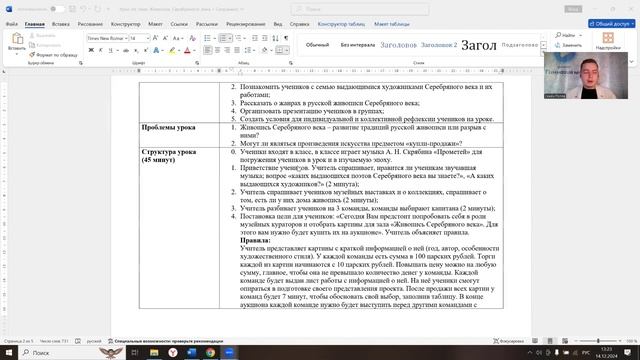Switch to the Конструктор таблиц tab
Screen dimensions: 640x360
[341, 24]
